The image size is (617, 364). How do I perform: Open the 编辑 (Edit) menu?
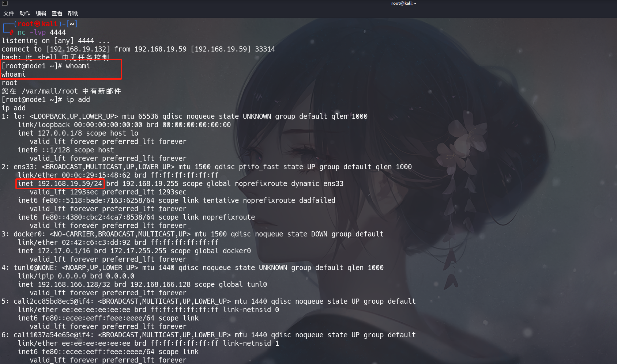click(x=41, y=14)
